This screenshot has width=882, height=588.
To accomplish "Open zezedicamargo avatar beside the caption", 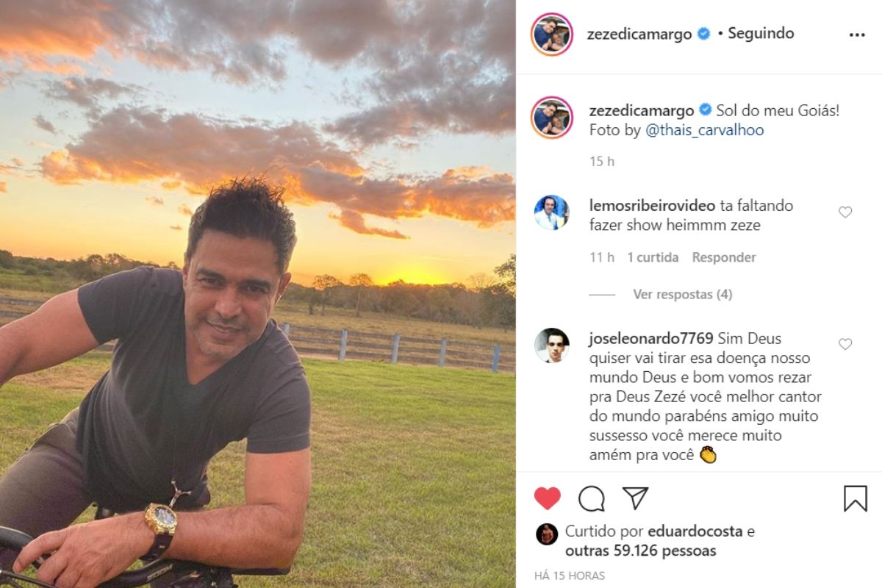I will pyautogui.click(x=551, y=117).
